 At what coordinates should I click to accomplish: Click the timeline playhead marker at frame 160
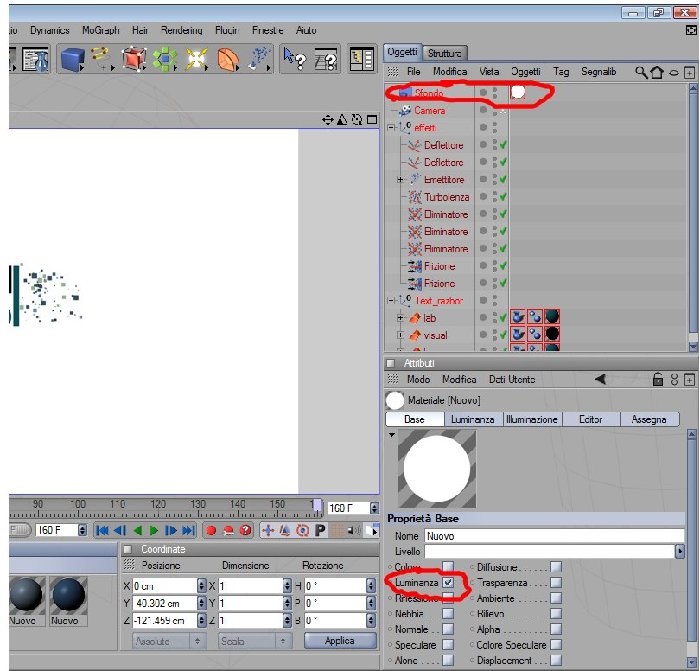click(x=317, y=505)
